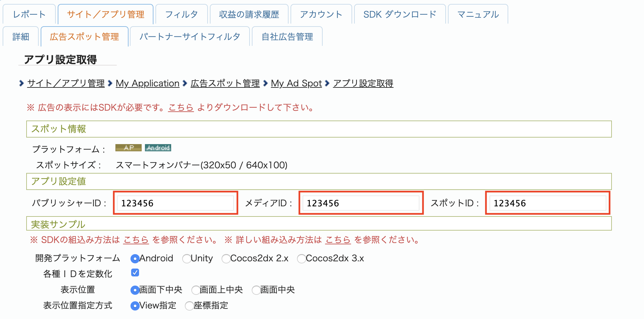
Task: Click the My Ad Spot breadcrumb link
Action: [296, 84]
